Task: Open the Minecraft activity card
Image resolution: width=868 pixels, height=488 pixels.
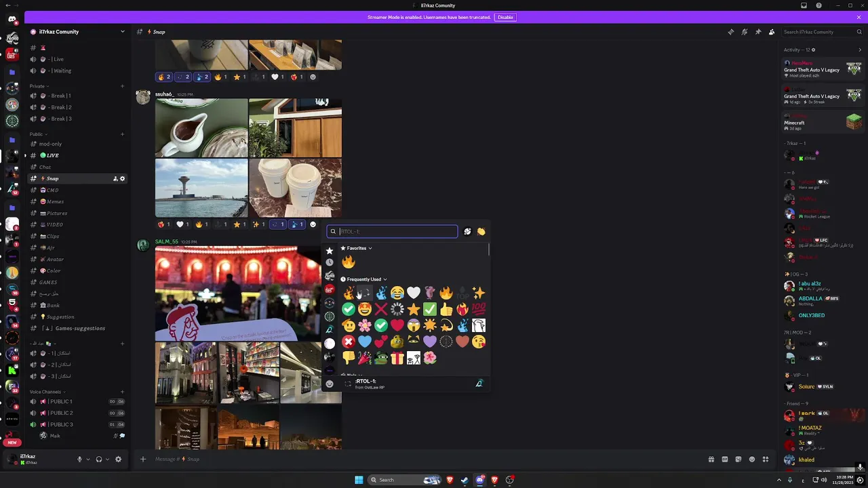Action: pos(823,121)
